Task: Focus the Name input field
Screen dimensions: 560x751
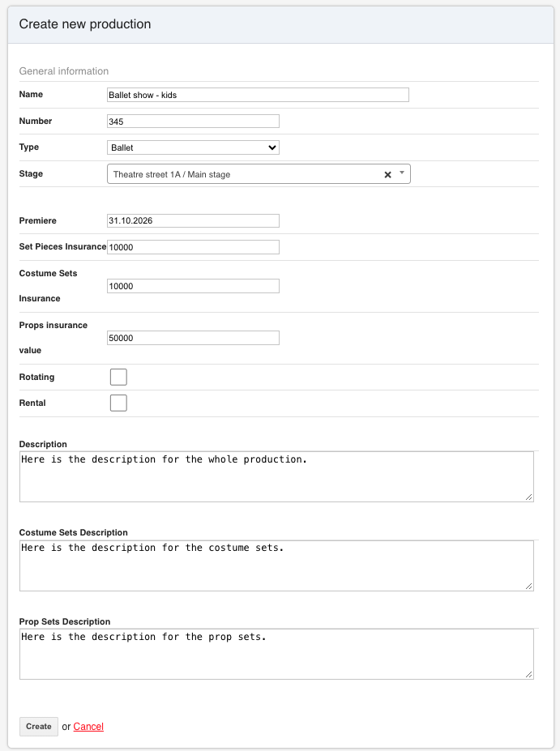Action: [258, 95]
